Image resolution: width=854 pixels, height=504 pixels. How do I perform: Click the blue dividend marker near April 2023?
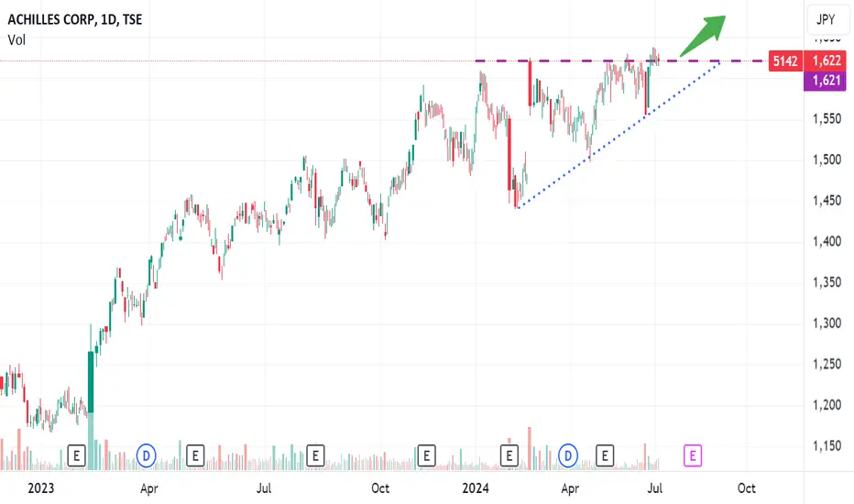(146, 455)
